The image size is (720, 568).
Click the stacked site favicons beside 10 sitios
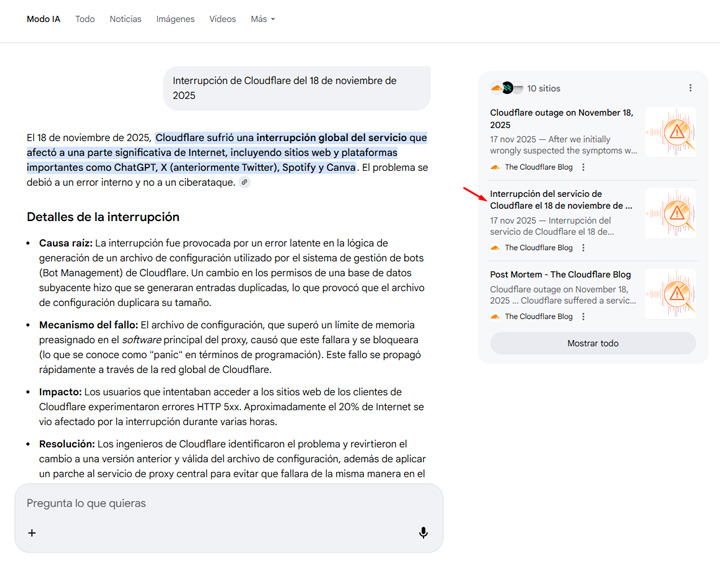coord(507,88)
